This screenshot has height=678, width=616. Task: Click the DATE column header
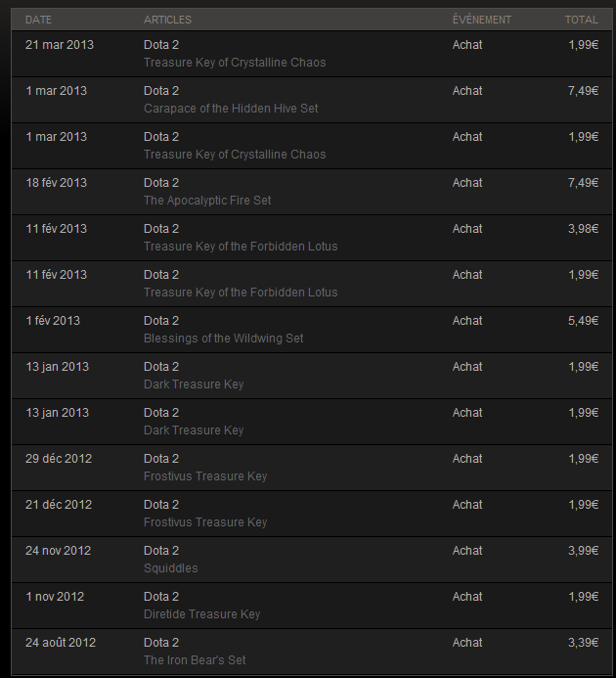[x=38, y=20]
